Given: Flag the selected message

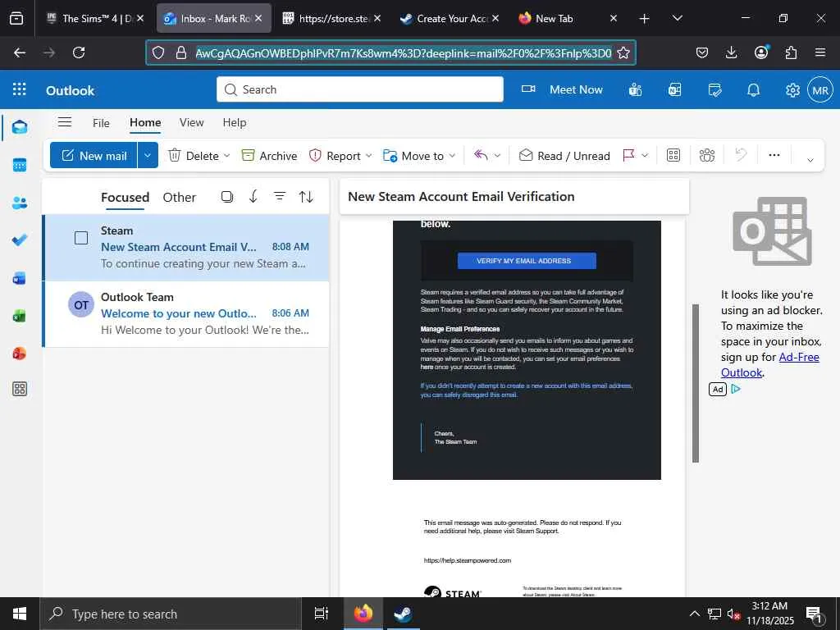Looking at the screenshot, I should point(628,155).
